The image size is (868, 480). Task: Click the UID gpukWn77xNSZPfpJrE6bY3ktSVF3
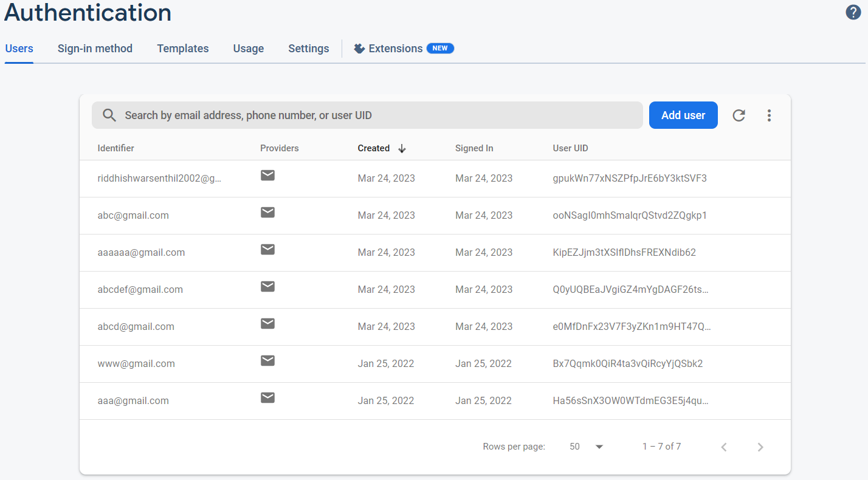[630, 179]
